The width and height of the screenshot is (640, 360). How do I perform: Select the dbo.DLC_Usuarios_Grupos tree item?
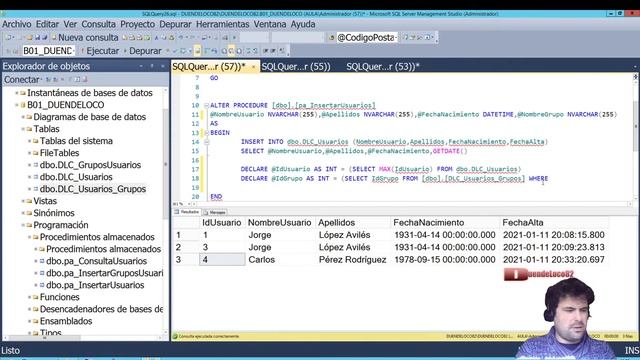click(x=93, y=189)
